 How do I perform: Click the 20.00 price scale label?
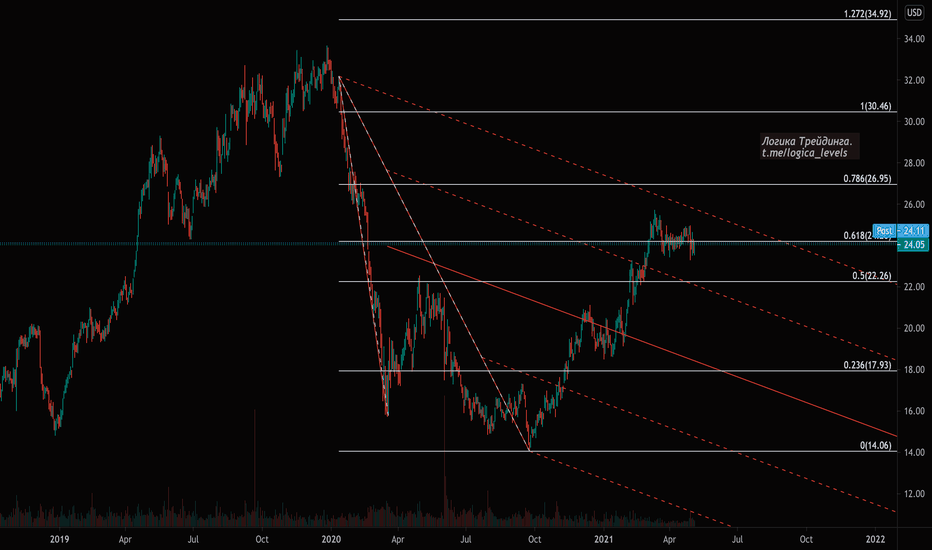click(x=914, y=328)
